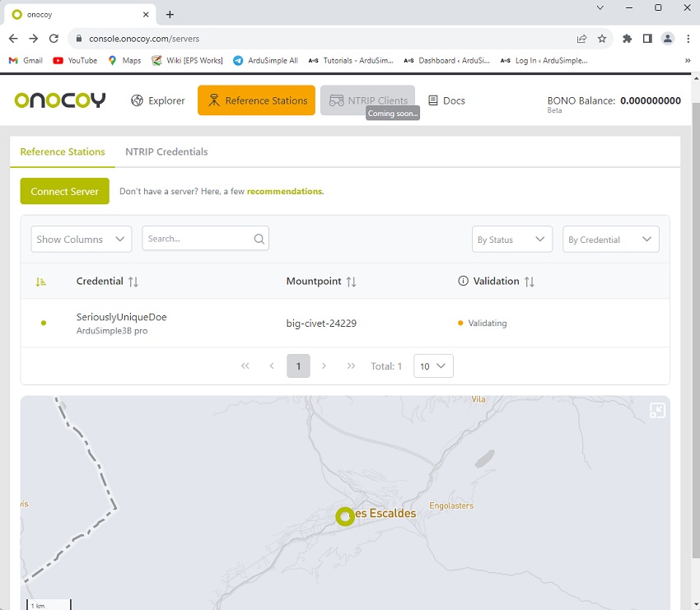Image resolution: width=700 pixels, height=610 pixels.
Task: Open the Explorer globe navigation item
Action: [158, 100]
